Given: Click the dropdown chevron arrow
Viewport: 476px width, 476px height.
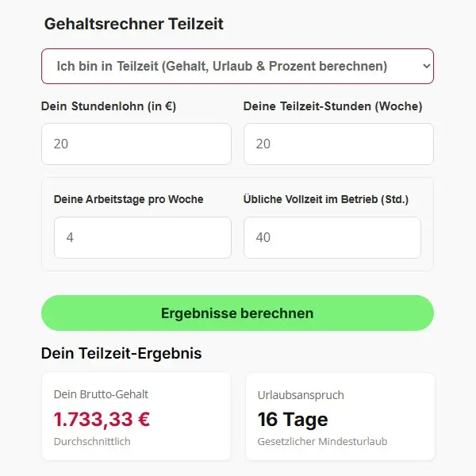Looking at the screenshot, I should pyautogui.click(x=426, y=67).
